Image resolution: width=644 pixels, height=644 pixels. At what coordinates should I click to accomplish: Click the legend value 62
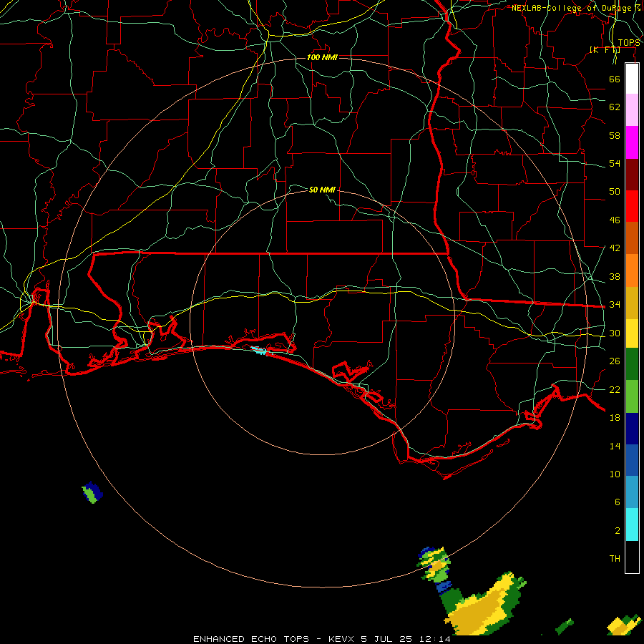tap(615, 107)
